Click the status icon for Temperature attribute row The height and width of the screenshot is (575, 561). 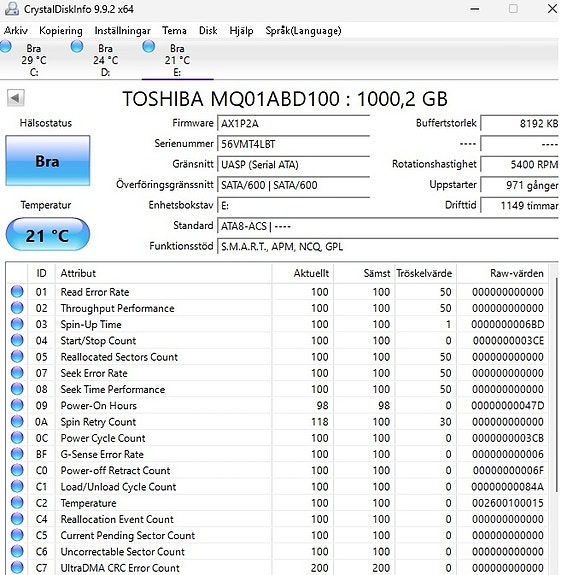(17, 502)
